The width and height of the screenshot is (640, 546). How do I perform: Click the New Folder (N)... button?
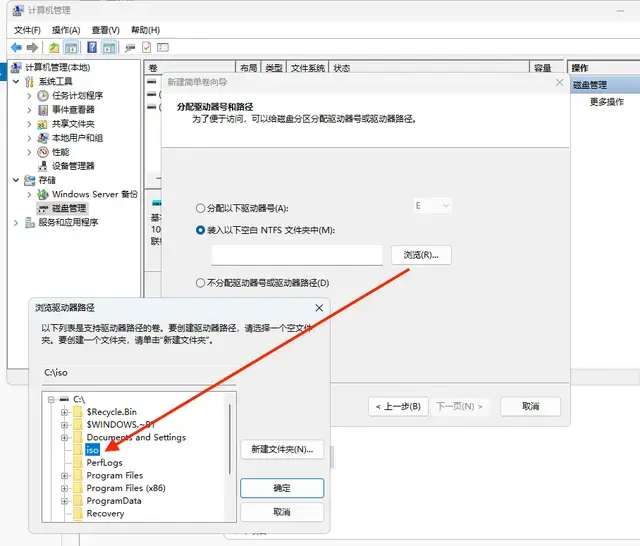pos(282,450)
